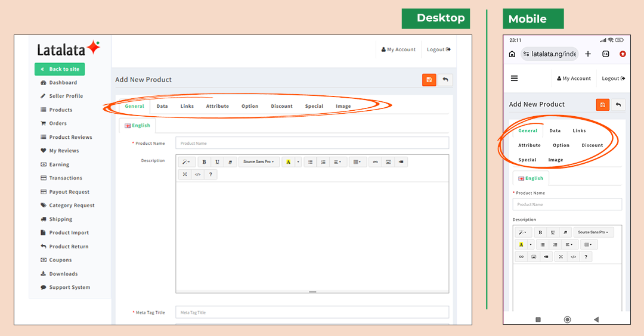The height and width of the screenshot is (336, 644).
Task: Open the Special tab in mobile view
Action: (527, 160)
